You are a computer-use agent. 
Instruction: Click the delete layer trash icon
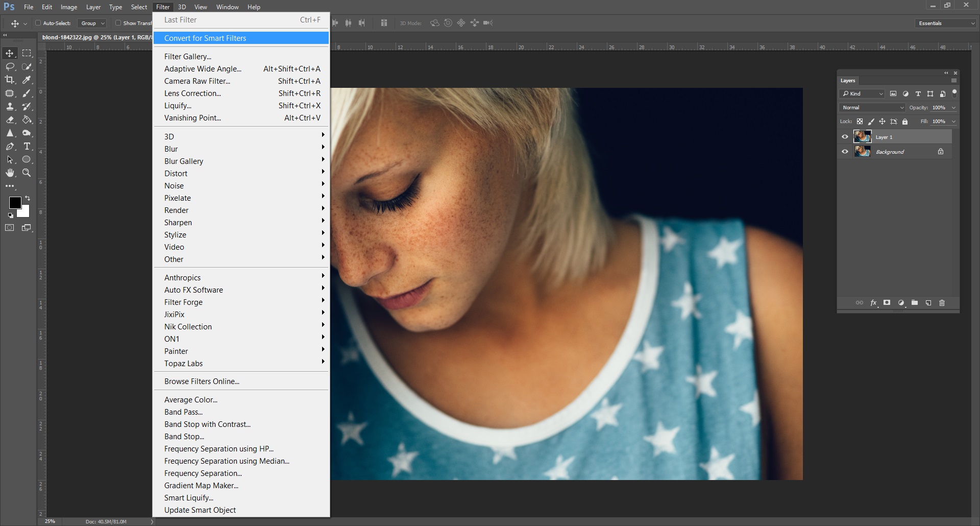tap(942, 303)
